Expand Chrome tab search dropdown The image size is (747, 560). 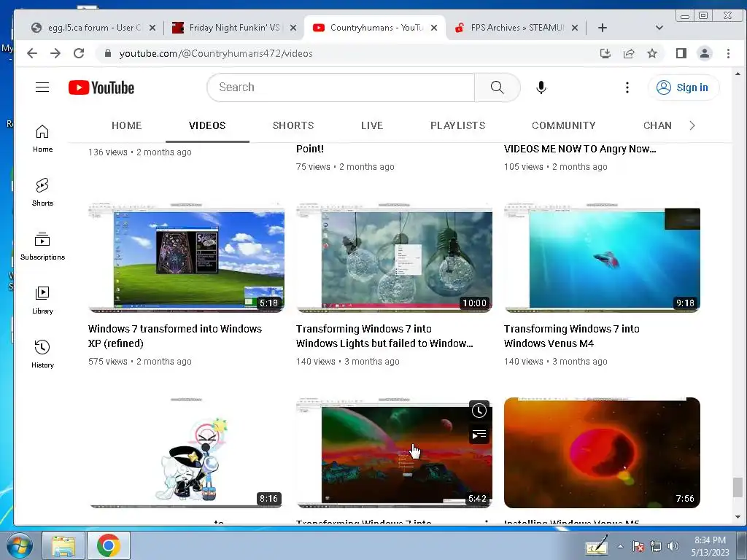tap(659, 28)
